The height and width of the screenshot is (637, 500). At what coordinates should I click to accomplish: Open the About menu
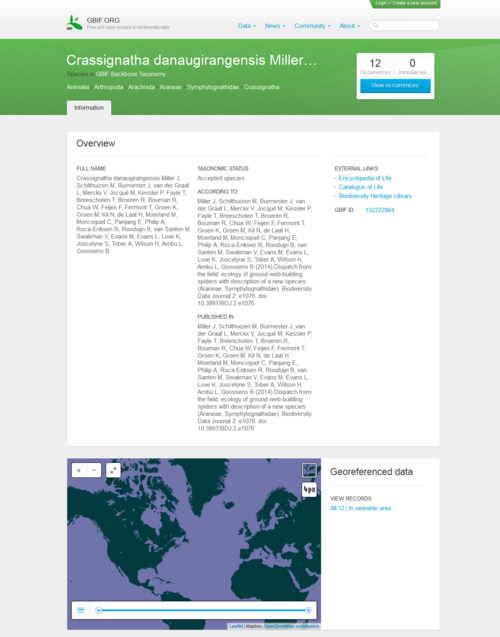coord(350,26)
